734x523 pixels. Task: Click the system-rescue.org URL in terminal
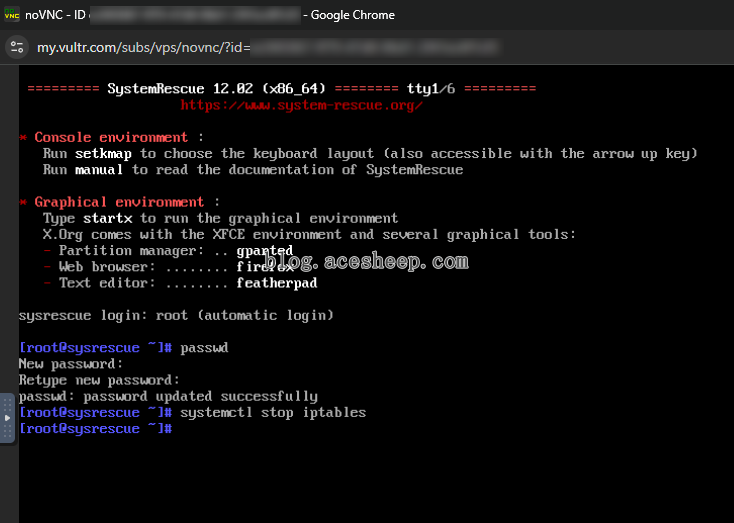point(301,105)
